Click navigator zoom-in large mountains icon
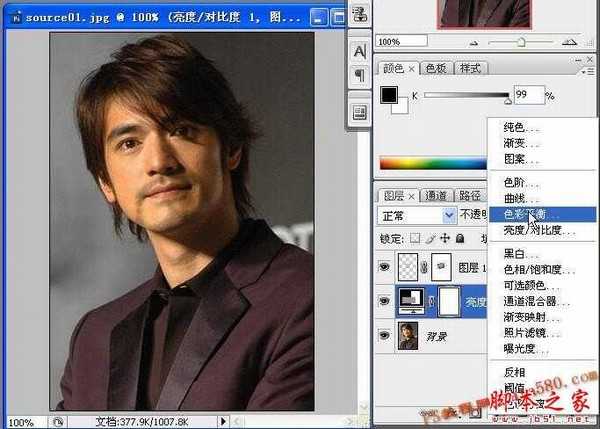The height and width of the screenshot is (429, 600). coord(569,42)
